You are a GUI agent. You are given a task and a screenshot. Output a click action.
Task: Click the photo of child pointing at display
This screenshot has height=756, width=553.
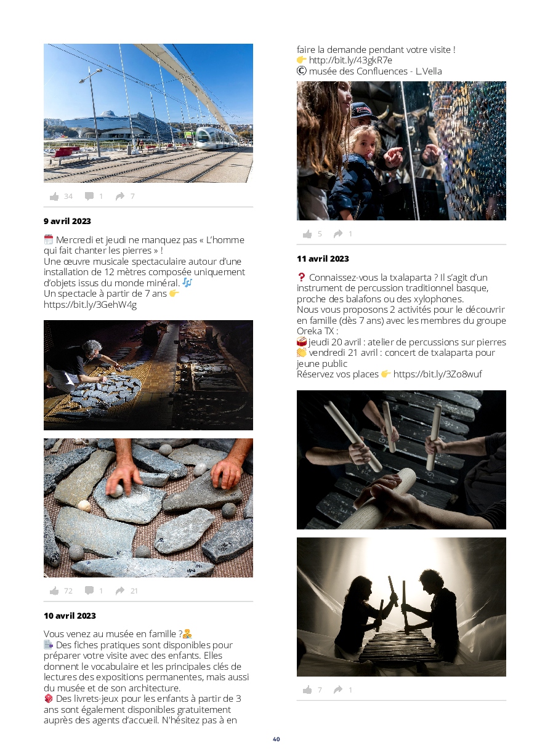[402, 151]
